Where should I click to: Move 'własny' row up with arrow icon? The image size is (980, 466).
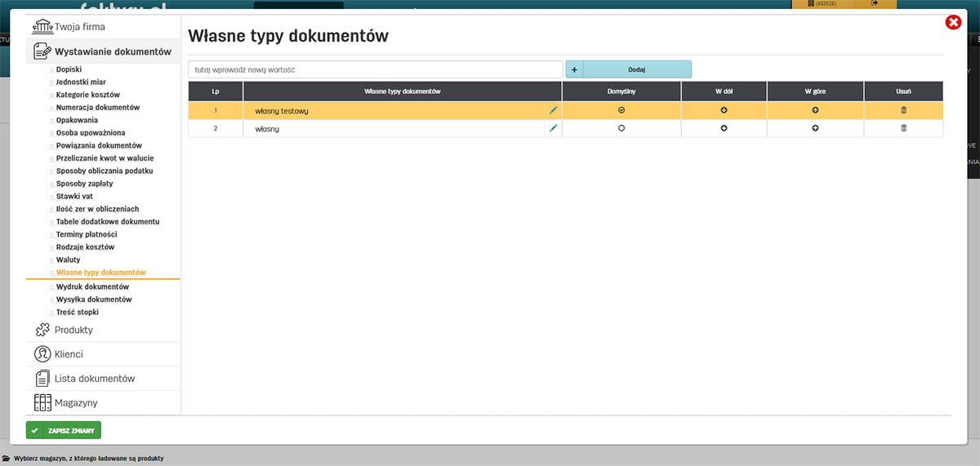[815, 128]
